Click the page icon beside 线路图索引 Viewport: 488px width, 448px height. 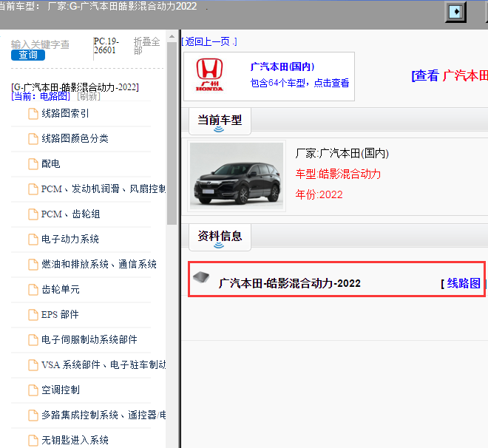pos(33,114)
